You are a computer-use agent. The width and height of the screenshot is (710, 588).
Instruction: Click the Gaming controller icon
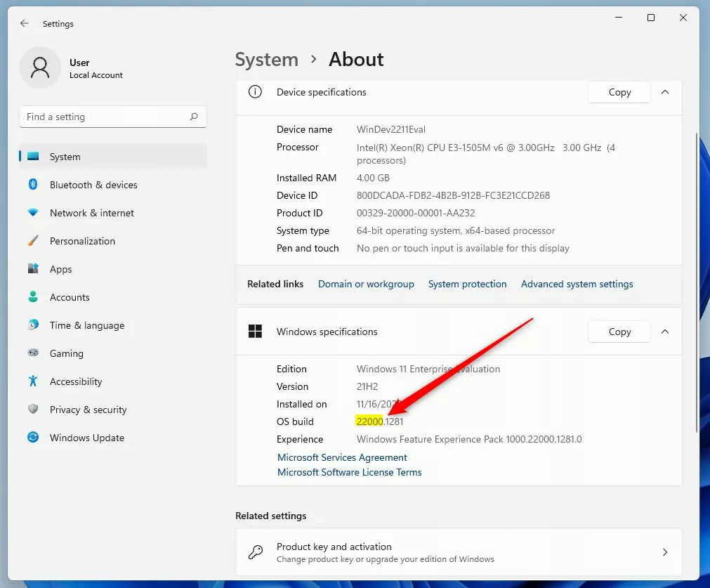point(33,353)
